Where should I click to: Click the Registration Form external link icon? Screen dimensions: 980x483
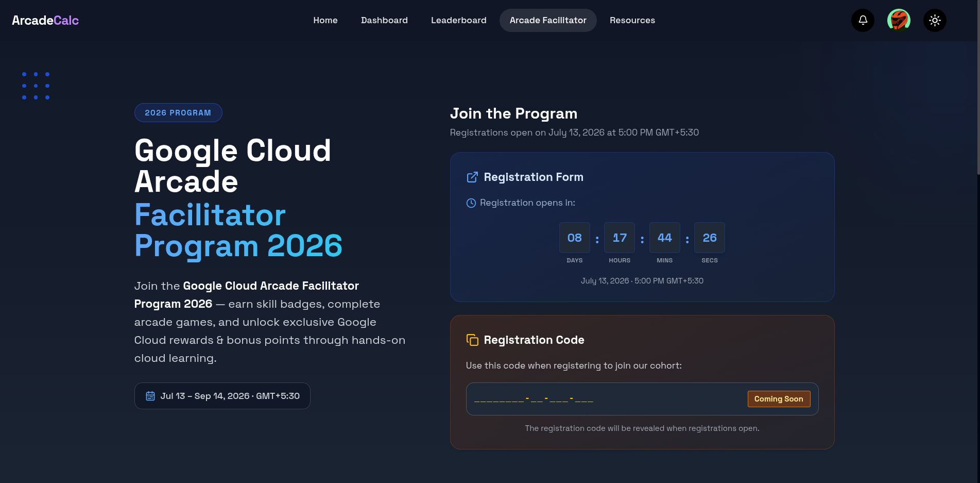coord(472,177)
